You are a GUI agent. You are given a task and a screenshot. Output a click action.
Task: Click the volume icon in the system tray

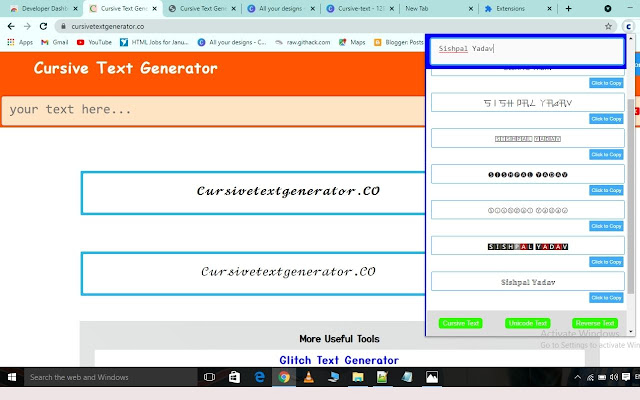613,377
